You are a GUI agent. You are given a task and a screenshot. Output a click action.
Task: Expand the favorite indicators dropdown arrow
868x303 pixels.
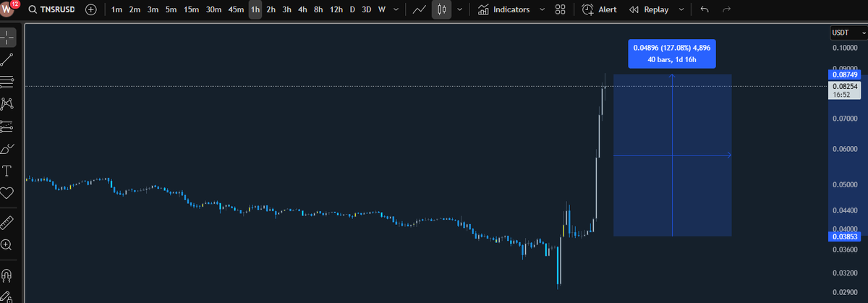[542, 10]
